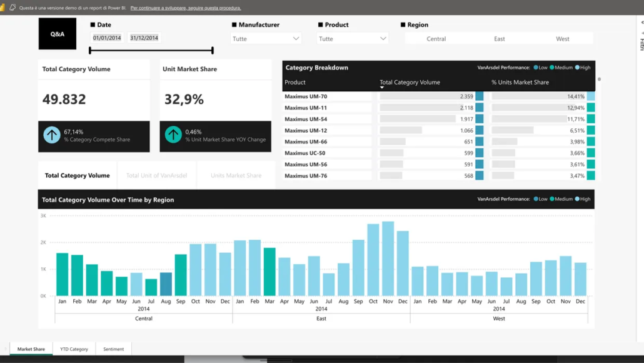Select the East region filter
The image size is (644, 363).
pyautogui.click(x=500, y=39)
